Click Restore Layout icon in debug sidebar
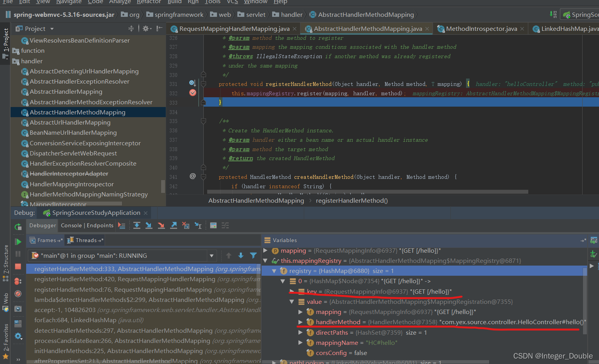Viewport: 599px width, 364px height. pyautogui.click(x=18, y=323)
